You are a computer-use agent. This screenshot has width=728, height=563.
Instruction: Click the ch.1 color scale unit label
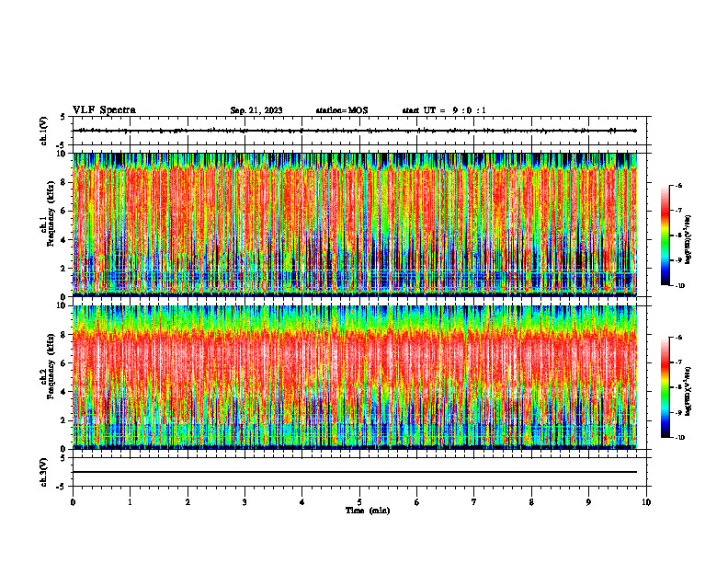[688, 240]
